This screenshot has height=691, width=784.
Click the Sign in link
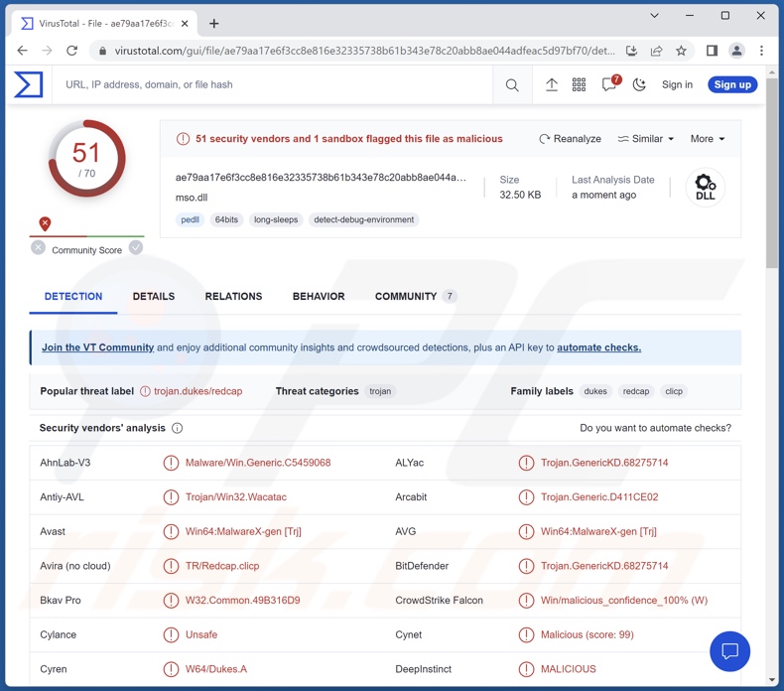click(x=677, y=84)
